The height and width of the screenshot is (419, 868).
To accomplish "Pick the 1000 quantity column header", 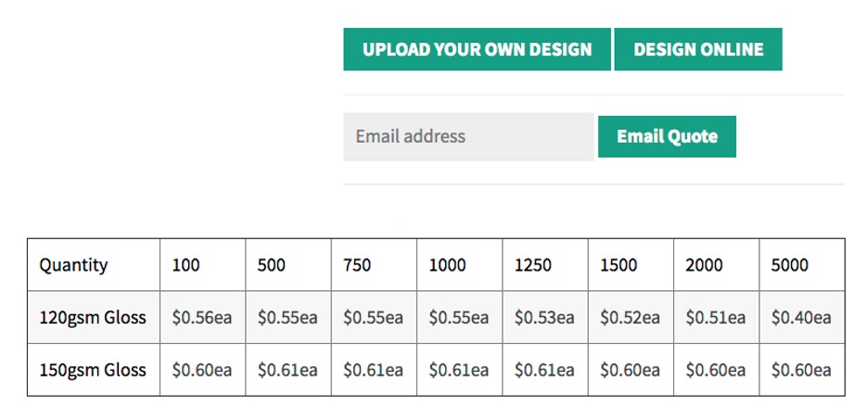I will [447, 265].
